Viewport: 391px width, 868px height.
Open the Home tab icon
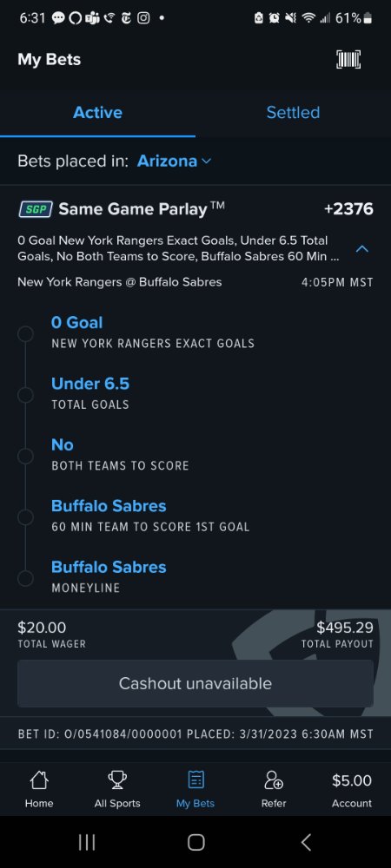(39, 780)
